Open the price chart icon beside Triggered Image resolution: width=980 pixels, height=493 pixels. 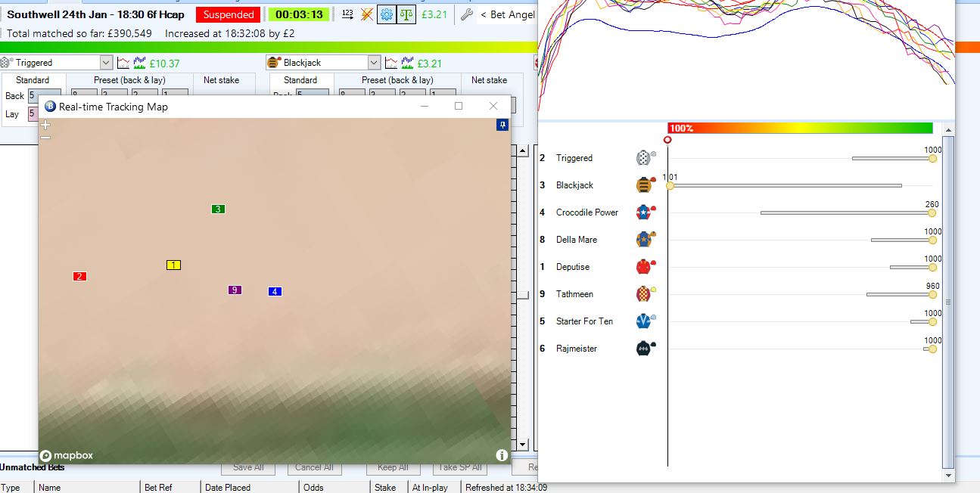(123, 63)
